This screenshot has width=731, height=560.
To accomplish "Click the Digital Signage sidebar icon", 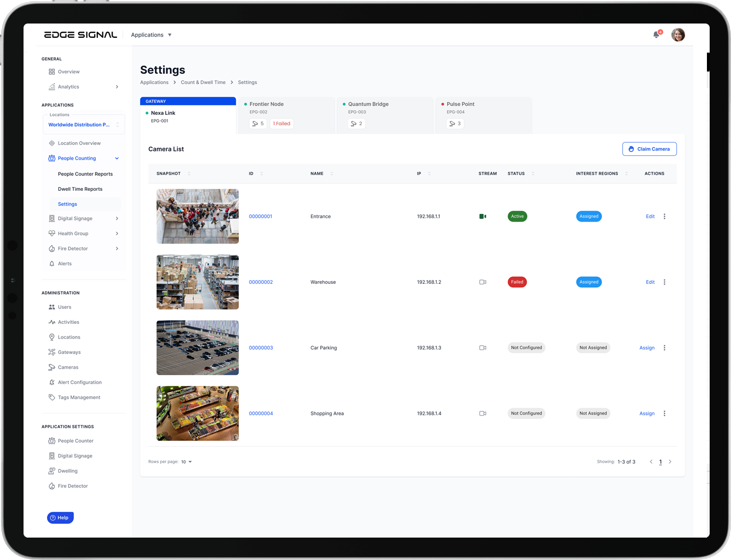I will click(x=51, y=218).
